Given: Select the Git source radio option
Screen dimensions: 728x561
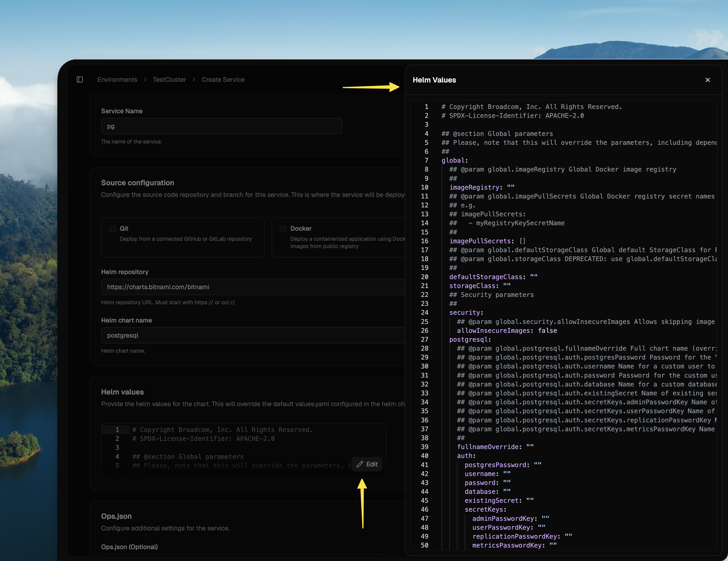Looking at the screenshot, I should click(113, 229).
